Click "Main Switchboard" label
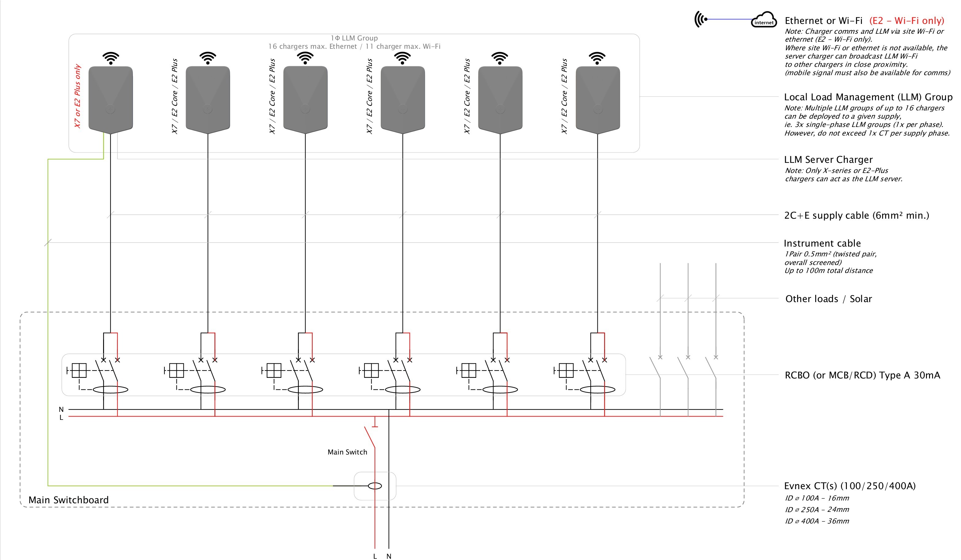The image size is (961, 560). coord(69,500)
